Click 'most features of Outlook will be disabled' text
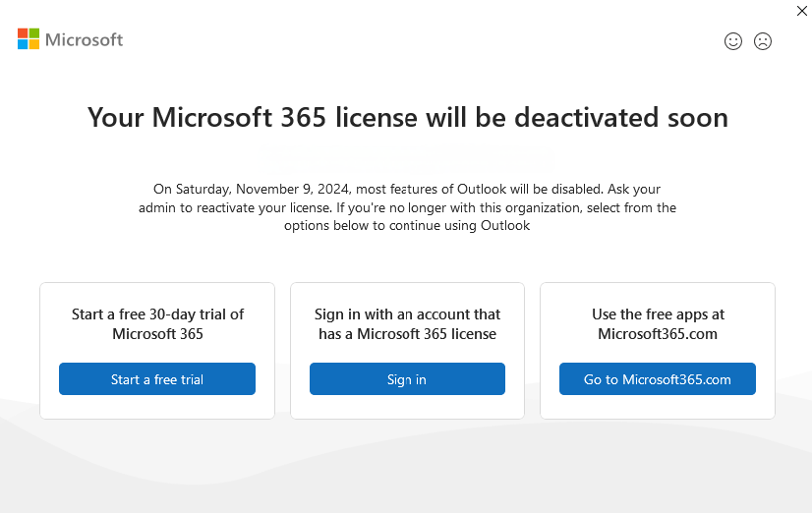 click(480, 189)
